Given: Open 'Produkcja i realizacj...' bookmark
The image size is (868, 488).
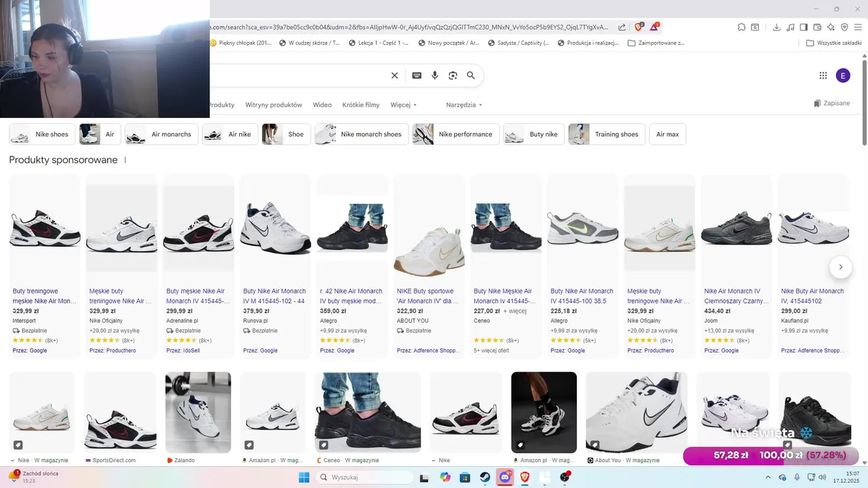Looking at the screenshot, I should [x=588, y=43].
